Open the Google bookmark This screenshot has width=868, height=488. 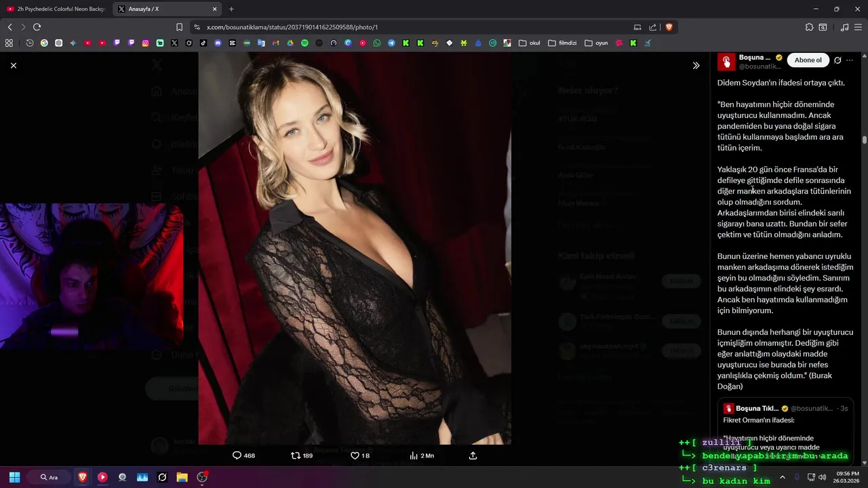click(x=44, y=43)
